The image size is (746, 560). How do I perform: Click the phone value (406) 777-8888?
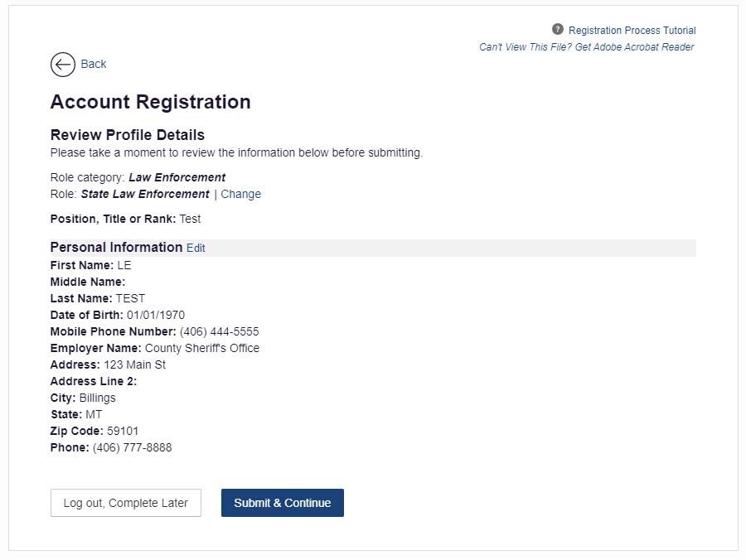133,448
